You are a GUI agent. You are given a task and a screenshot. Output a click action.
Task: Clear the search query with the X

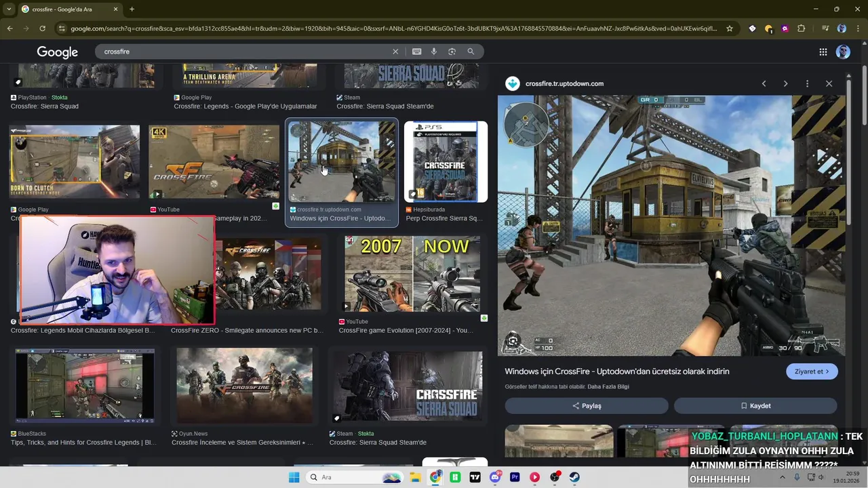(x=395, y=52)
